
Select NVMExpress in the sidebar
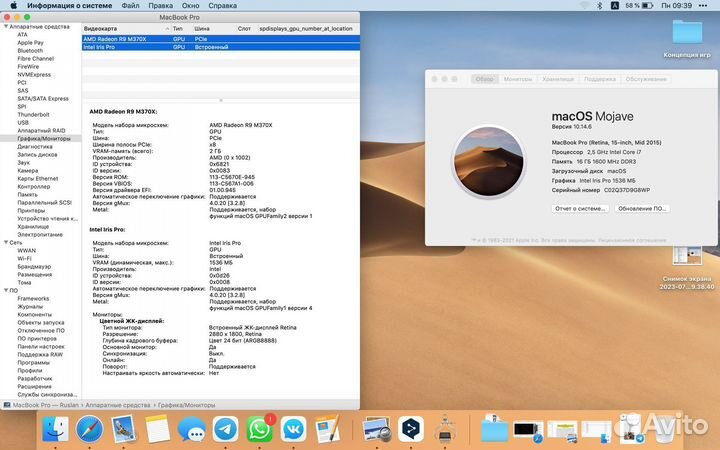[x=34, y=74]
